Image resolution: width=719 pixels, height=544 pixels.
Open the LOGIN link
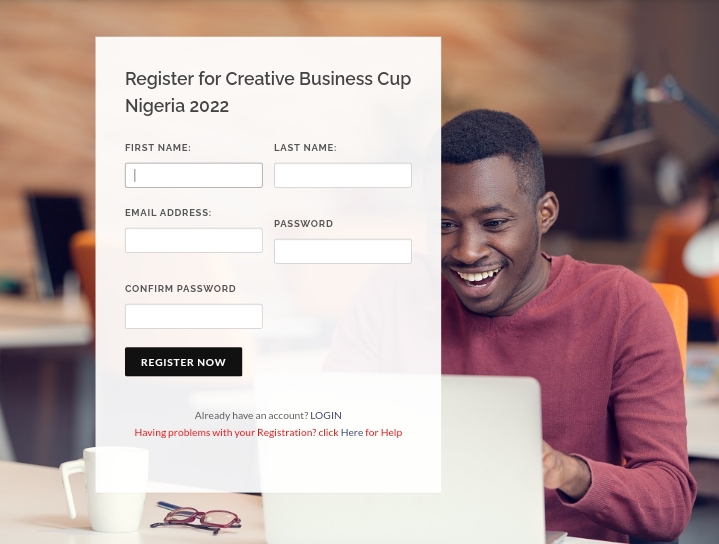[x=326, y=416]
